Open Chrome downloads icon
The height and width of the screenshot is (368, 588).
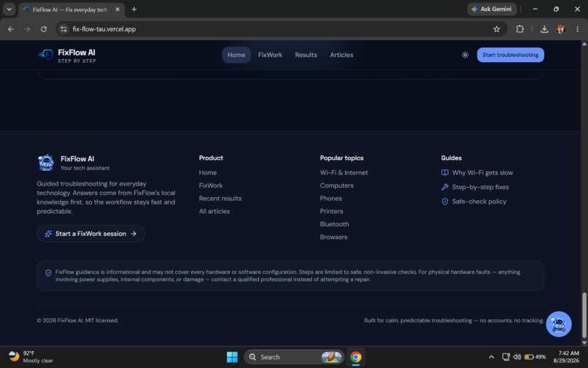coord(544,29)
